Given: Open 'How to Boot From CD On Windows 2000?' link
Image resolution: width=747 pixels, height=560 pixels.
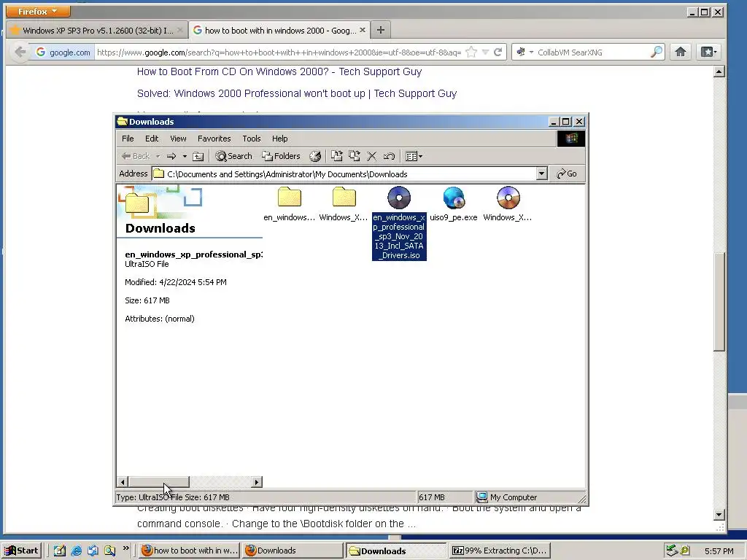Looking at the screenshot, I should [279, 71].
